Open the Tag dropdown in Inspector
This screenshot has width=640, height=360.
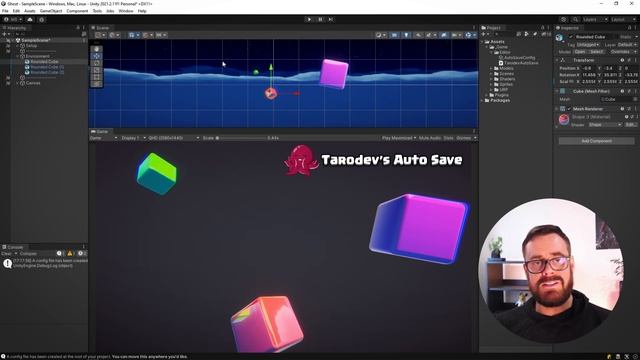(587, 44)
